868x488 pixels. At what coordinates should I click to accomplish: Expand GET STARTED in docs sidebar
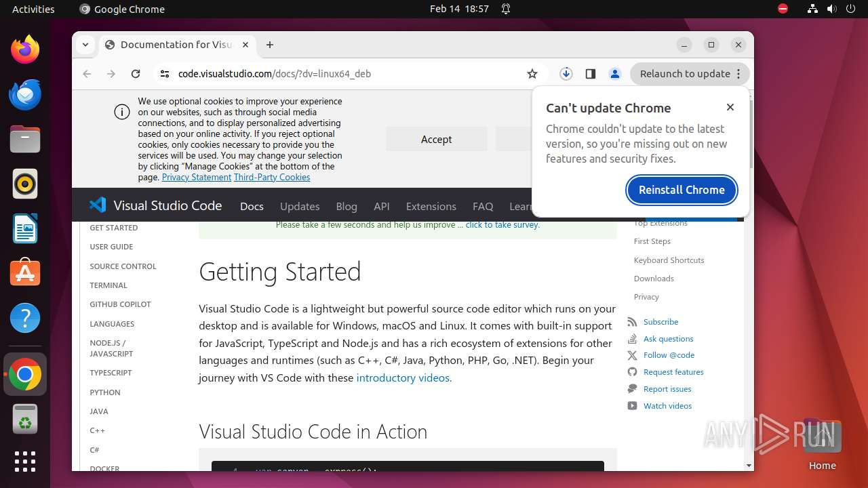(114, 228)
